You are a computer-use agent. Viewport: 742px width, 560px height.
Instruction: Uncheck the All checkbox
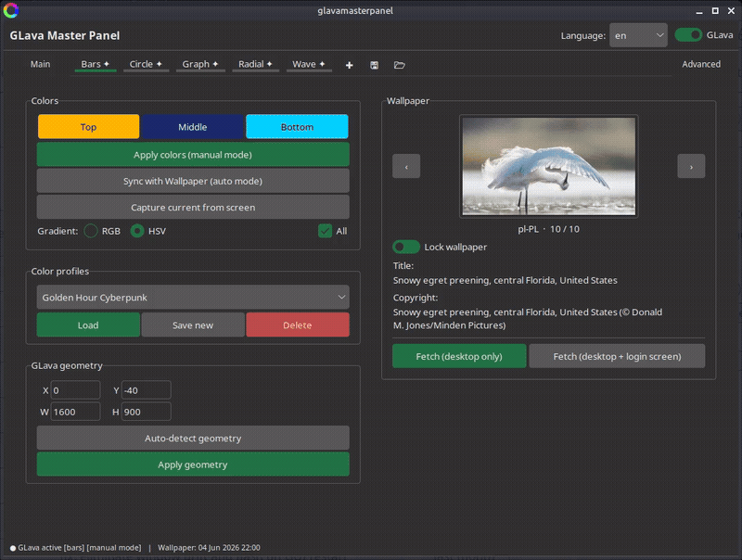326,231
